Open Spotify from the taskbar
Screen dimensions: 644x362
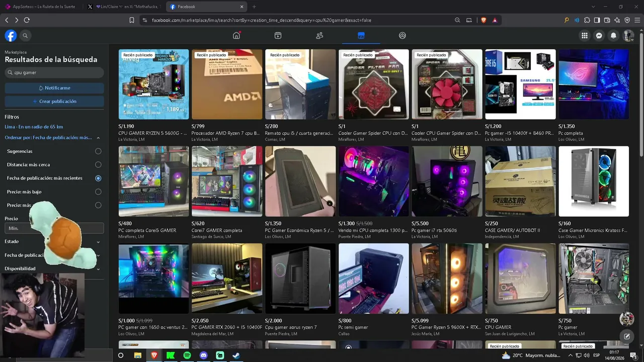(187, 355)
